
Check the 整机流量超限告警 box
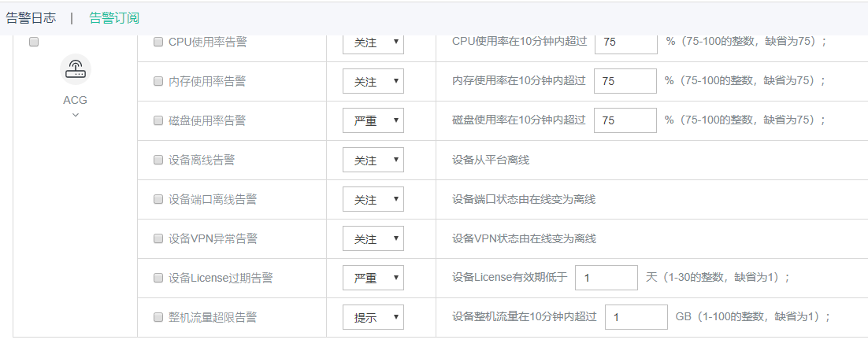pyautogui.click(x=158, y=317)
